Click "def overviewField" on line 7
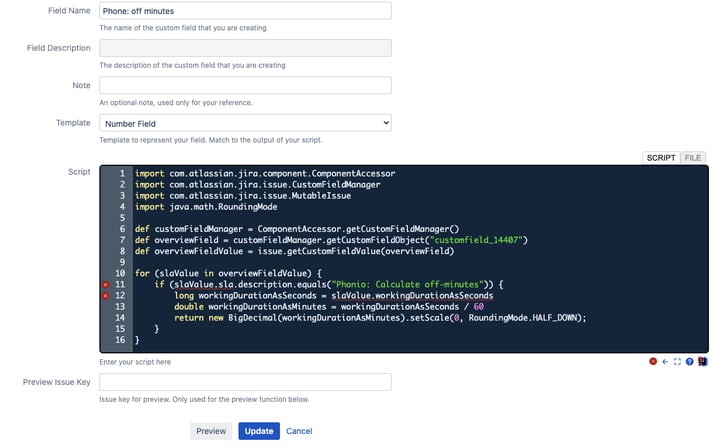 pyautogui.click(x=177, y=240)
